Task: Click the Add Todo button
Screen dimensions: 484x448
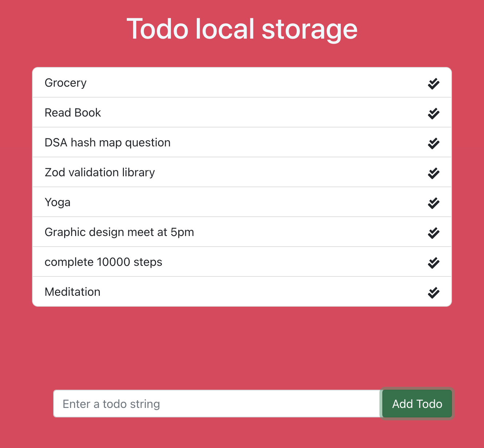Action: pos(417,404)
